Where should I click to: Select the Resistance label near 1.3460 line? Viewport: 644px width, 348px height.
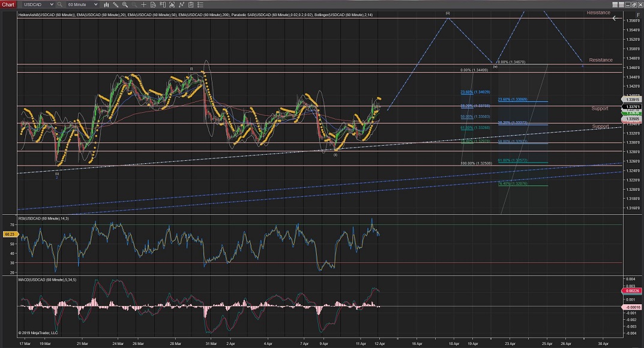600,60
